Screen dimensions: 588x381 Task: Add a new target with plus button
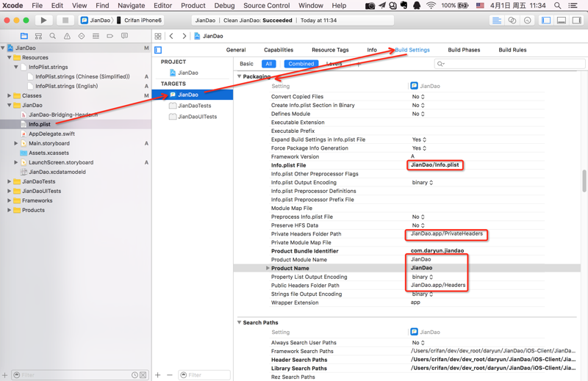(x=158, y=375)
